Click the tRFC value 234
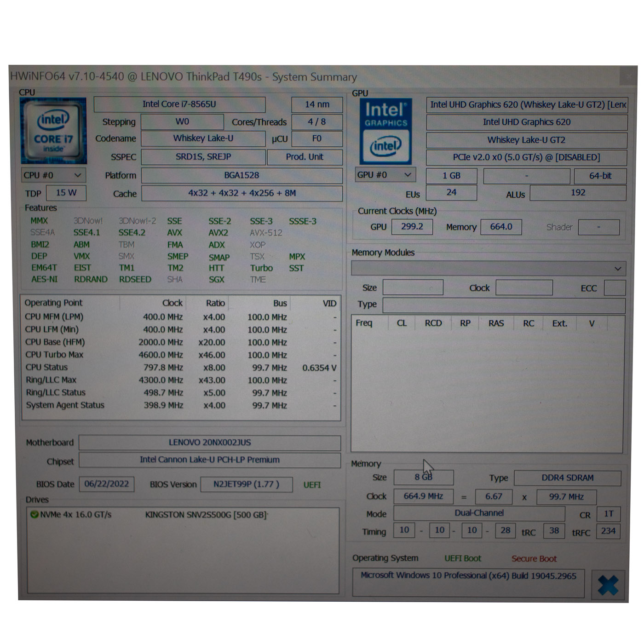The height and width of the screenshot is (644, 644). [608, 531]
